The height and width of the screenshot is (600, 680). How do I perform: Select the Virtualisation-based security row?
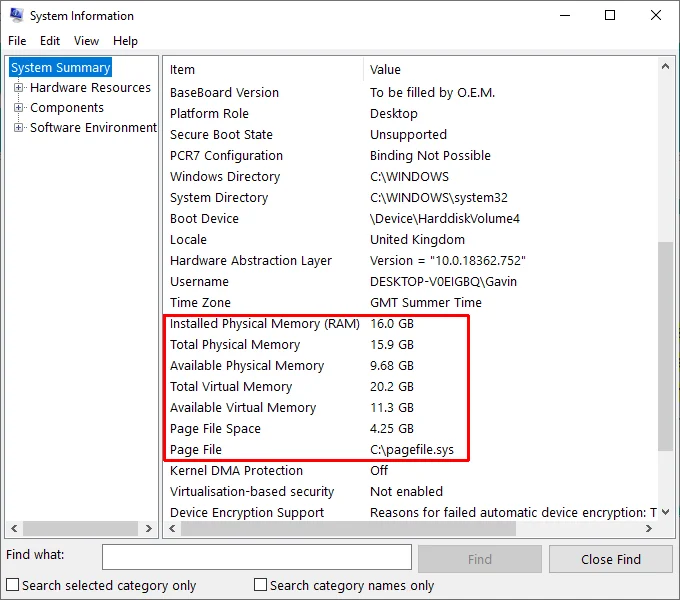(410, 492)
